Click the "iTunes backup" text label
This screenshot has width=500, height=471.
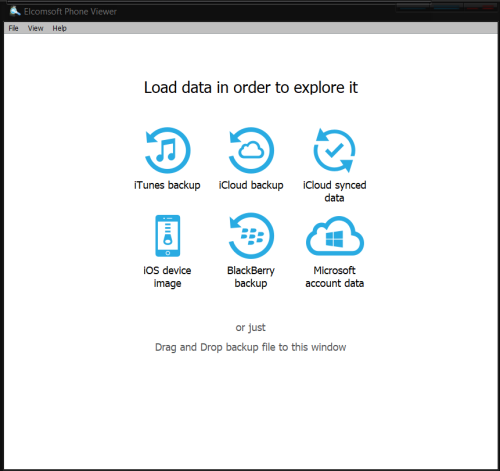pyautogui.click(x=167, y=185)
